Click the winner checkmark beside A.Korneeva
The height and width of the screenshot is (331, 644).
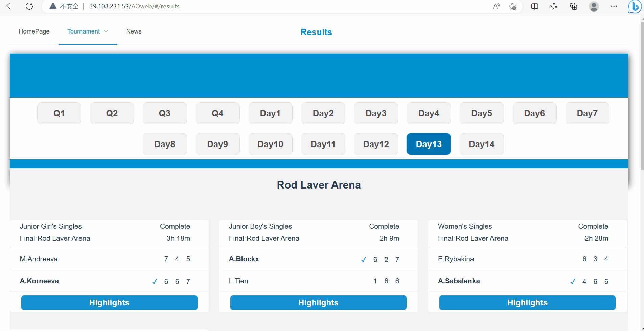click(x=155, y=282)
